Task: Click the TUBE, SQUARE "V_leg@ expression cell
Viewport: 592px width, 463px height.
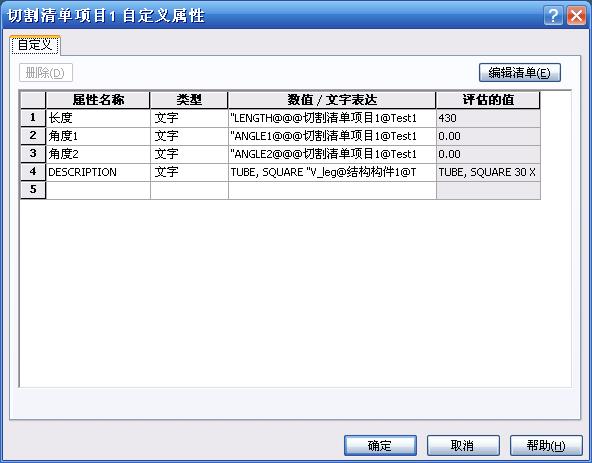Action: (x=332, y=173)
